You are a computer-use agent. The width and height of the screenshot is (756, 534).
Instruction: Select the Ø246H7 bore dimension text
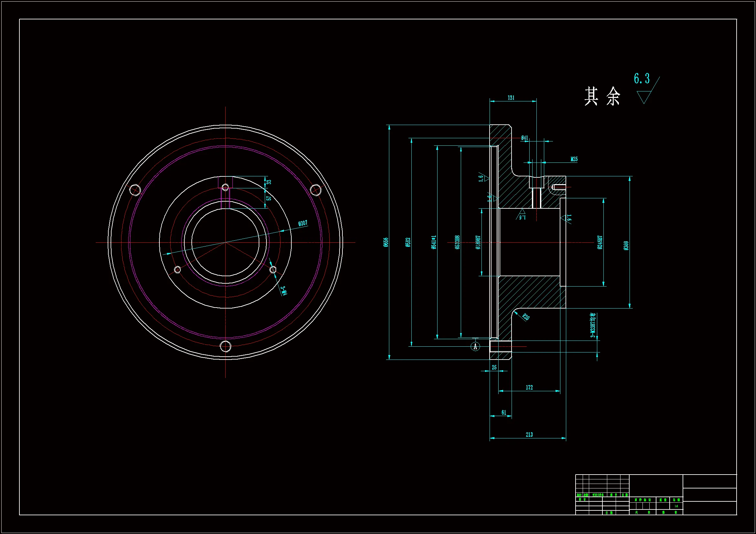599,242
